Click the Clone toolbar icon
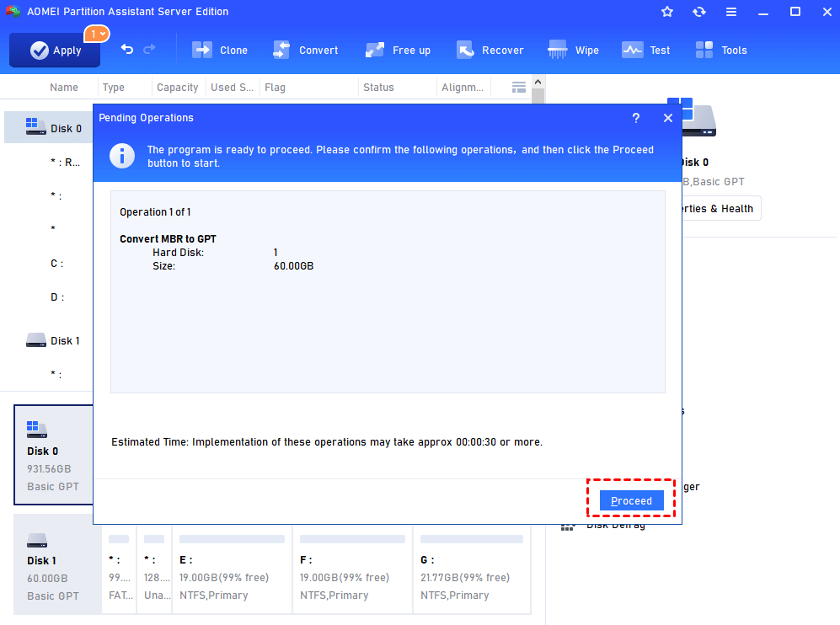This screenshot has width=840, height=625. click(202, 50)
